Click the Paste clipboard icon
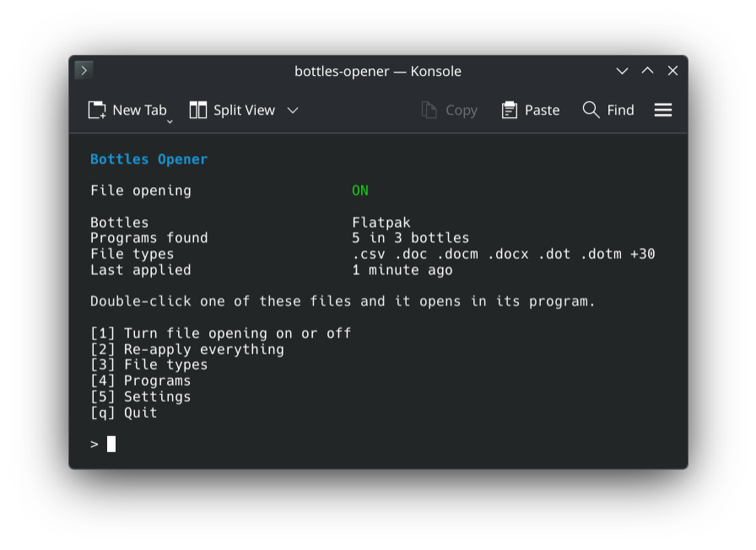 pos(509,110)
